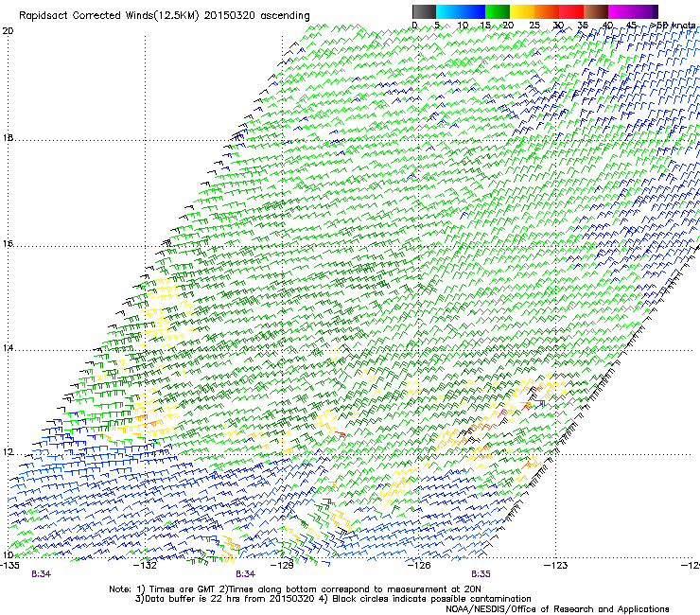This screenshot has height=615, width=700.
Task: Click latitude label '20' on left axis
Action: (x=8, y=31)
